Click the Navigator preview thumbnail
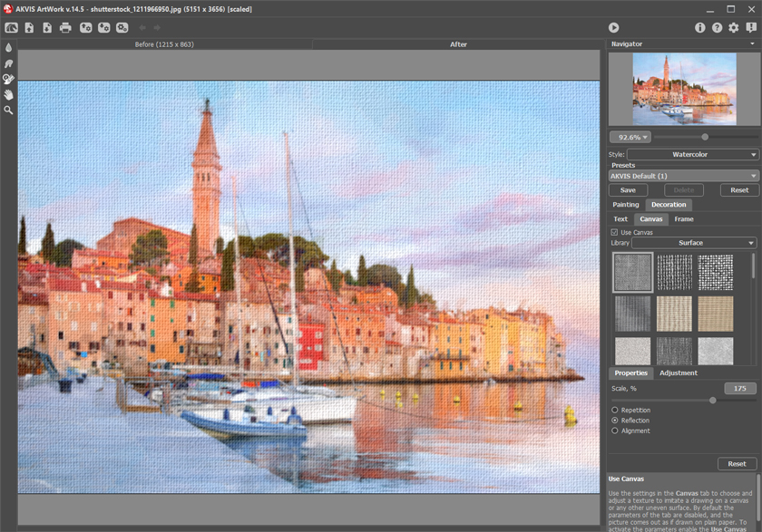Viewport: 762px width, 532px height. (x=684, y=90)
